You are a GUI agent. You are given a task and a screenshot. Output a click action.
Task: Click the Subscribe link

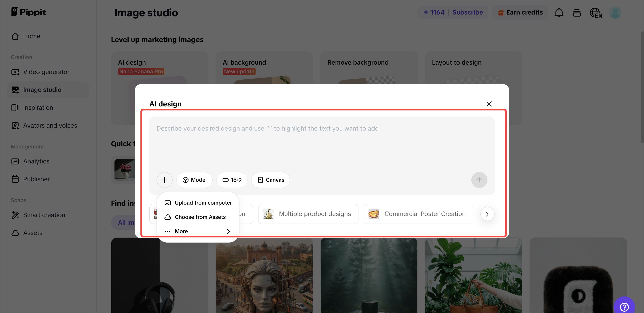(468, 12)
